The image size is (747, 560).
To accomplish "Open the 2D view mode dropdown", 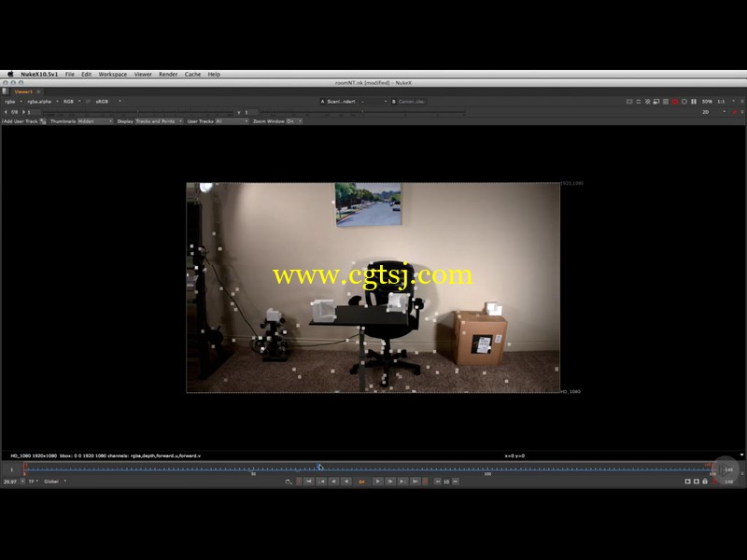I will pos(713,112).
